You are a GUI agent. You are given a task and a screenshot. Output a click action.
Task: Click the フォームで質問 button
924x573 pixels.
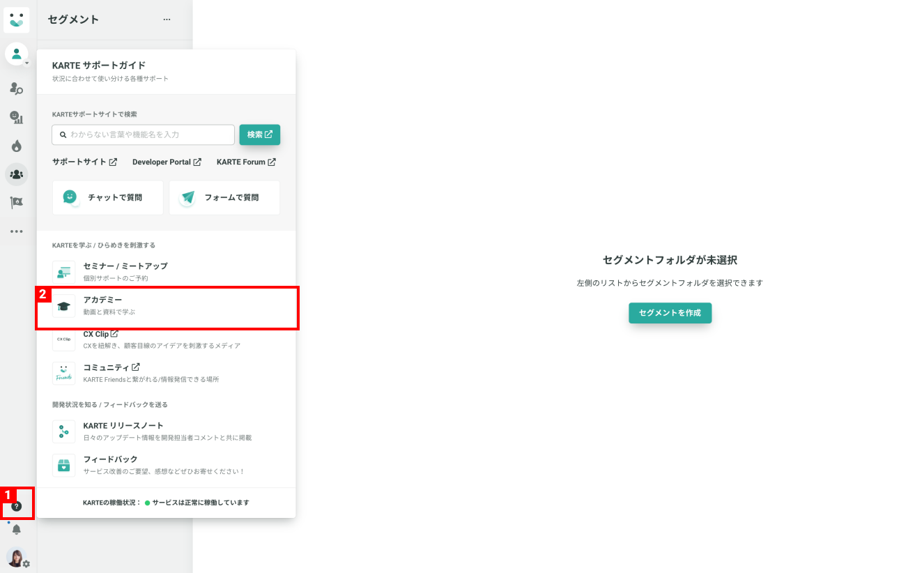click(x=224, y=198)
